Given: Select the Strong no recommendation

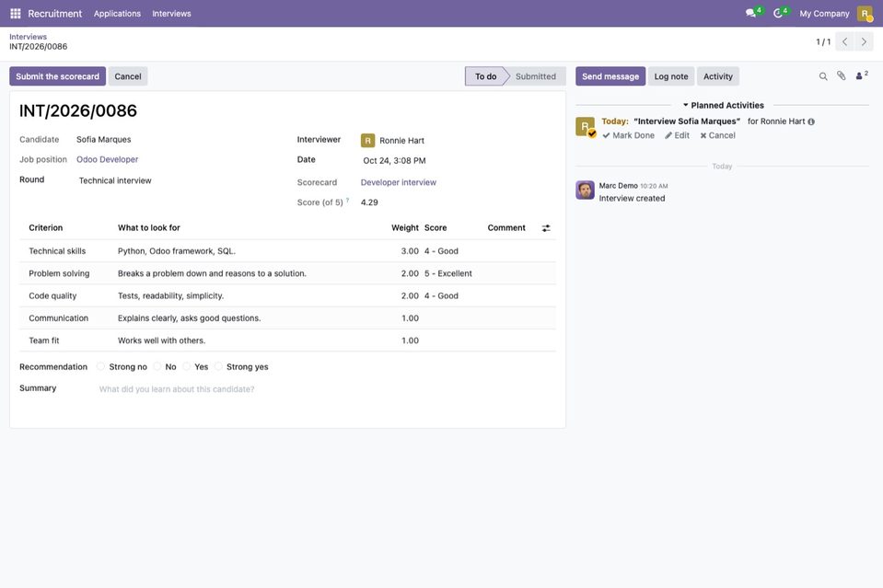Looking at the screenshot, I should tap(100, 367).
